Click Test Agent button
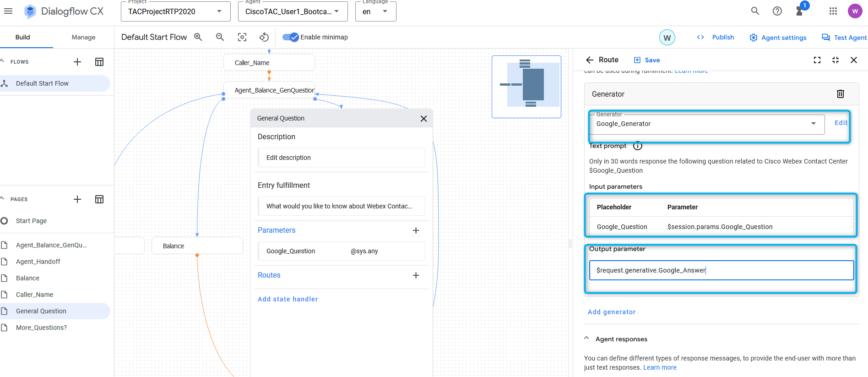 click(x=844, y=38)
